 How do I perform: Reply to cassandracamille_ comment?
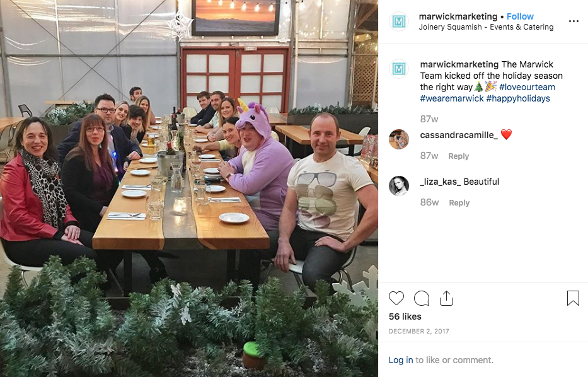pyautogui.click(x=459, y=156)
